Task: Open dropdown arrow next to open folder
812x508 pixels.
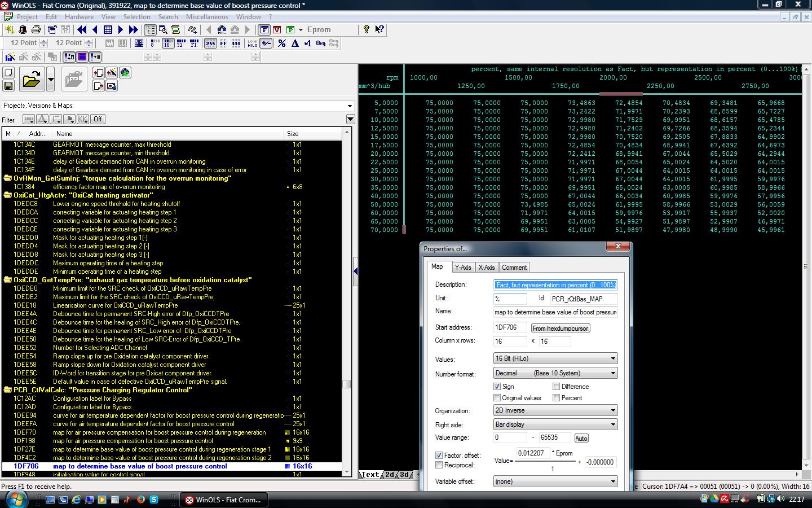Action: [x=51, y=80]
